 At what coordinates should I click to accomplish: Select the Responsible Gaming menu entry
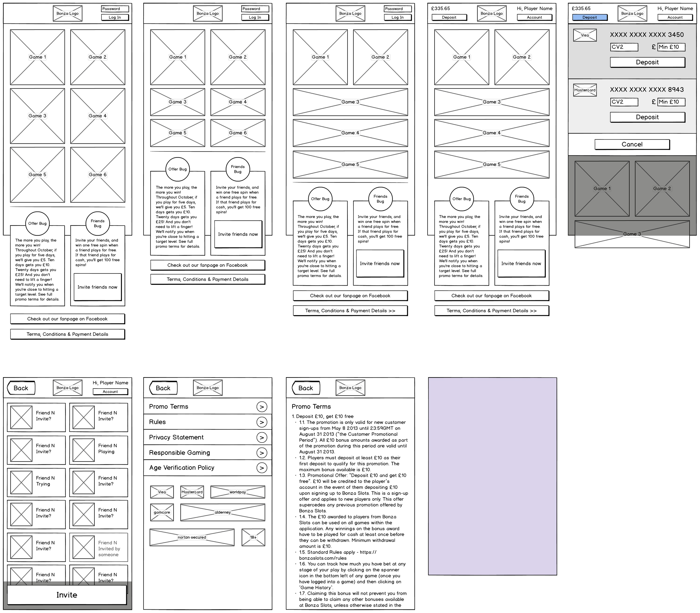click(x=180, y=453)
